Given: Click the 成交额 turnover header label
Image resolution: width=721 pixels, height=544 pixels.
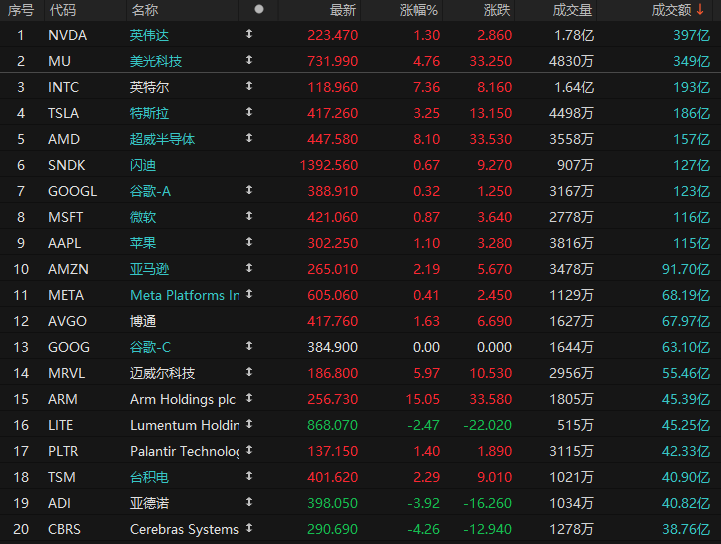Looking at the screenshot, I should [671, 10].
